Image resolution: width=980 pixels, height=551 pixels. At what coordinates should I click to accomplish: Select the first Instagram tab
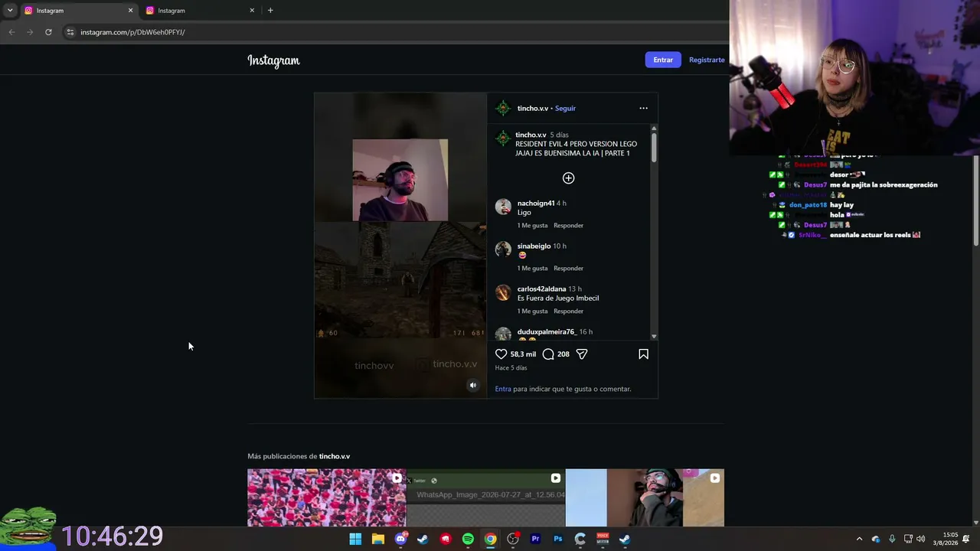click(78, 11)
